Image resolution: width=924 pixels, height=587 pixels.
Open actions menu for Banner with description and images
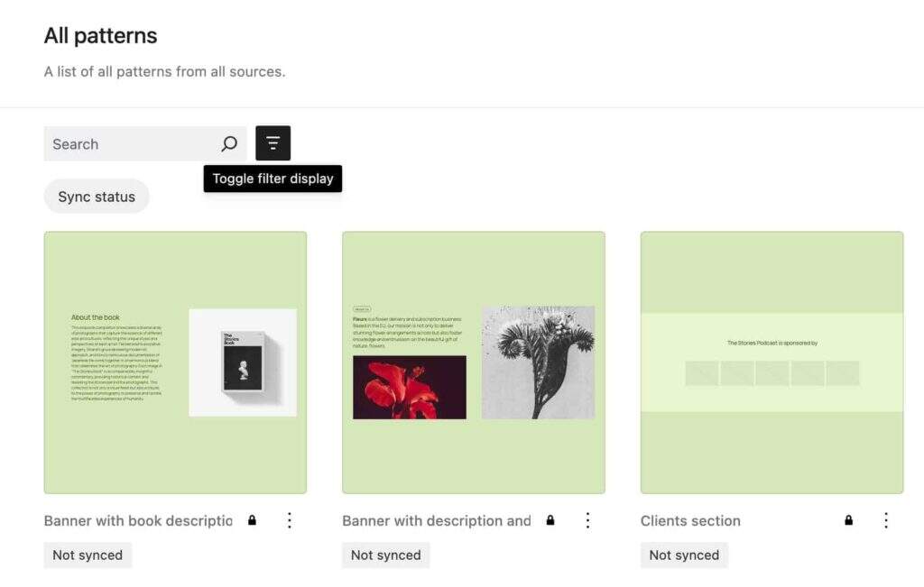coord(587,520)
